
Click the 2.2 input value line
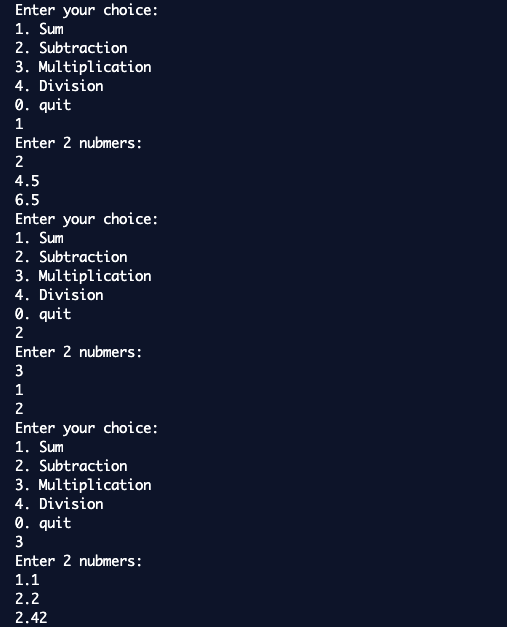[x=27, y=599]
